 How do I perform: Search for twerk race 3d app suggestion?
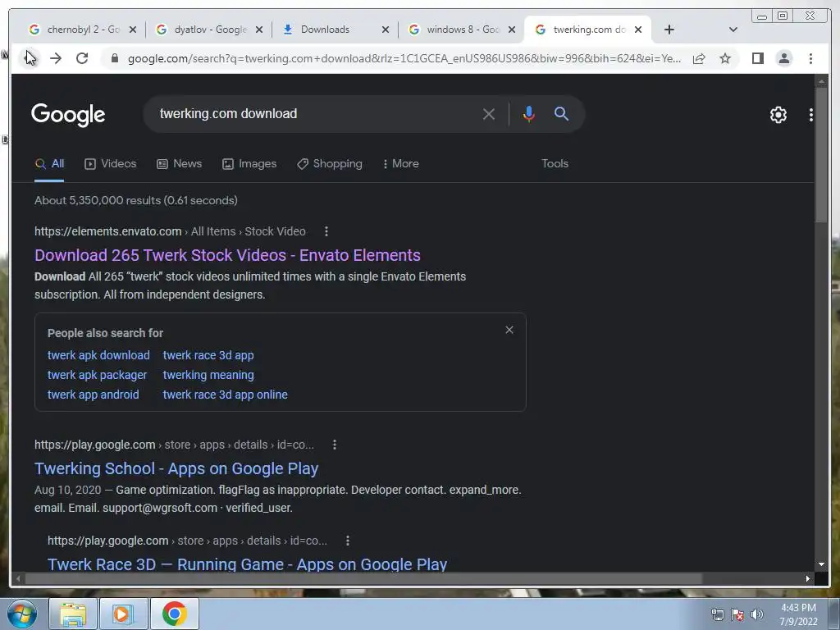[x=208, y=355]
